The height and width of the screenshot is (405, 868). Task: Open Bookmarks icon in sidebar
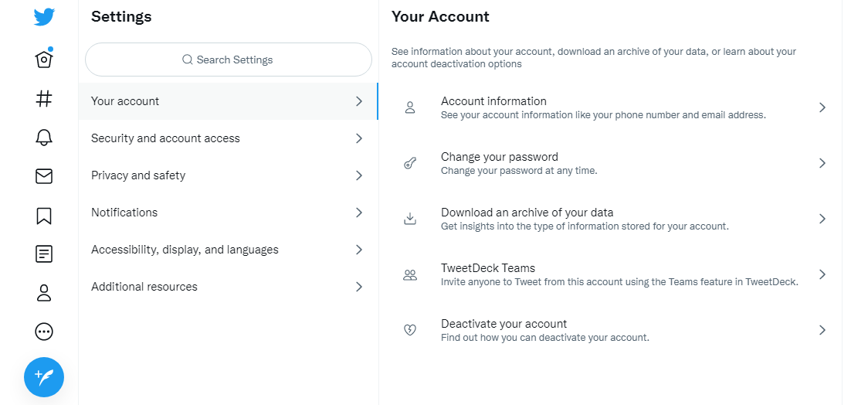[44, 216]
